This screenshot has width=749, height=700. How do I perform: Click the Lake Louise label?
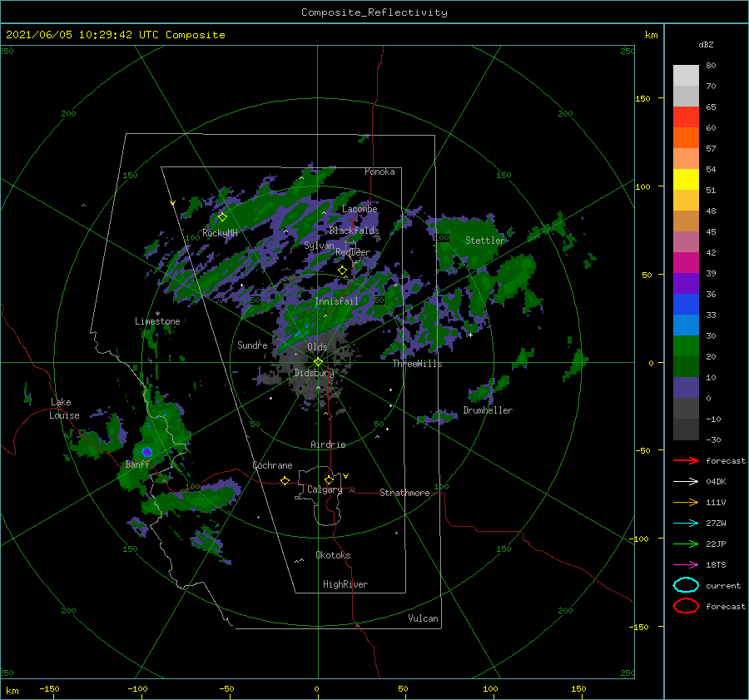64,409
